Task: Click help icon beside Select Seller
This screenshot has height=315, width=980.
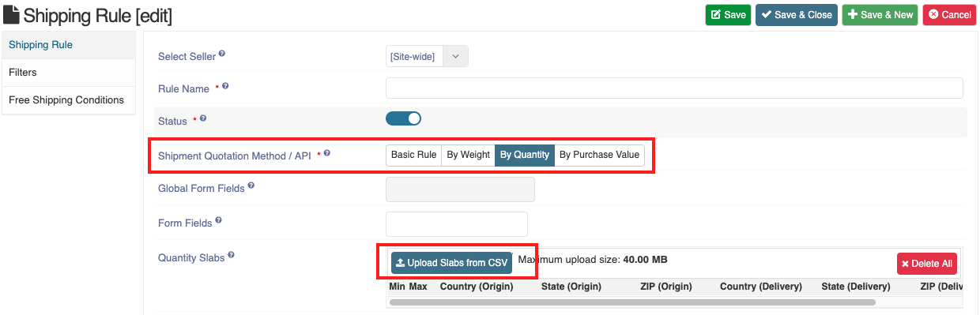Action: [222, 54]
